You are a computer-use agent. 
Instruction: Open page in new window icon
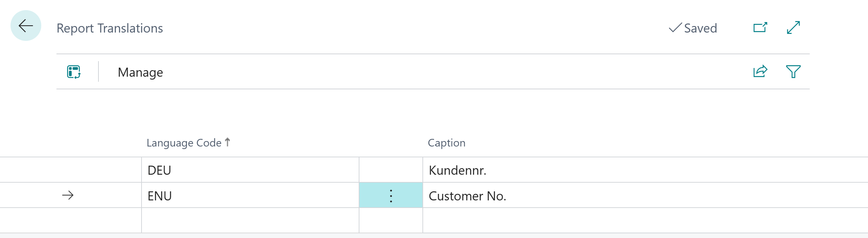(760, 27)
